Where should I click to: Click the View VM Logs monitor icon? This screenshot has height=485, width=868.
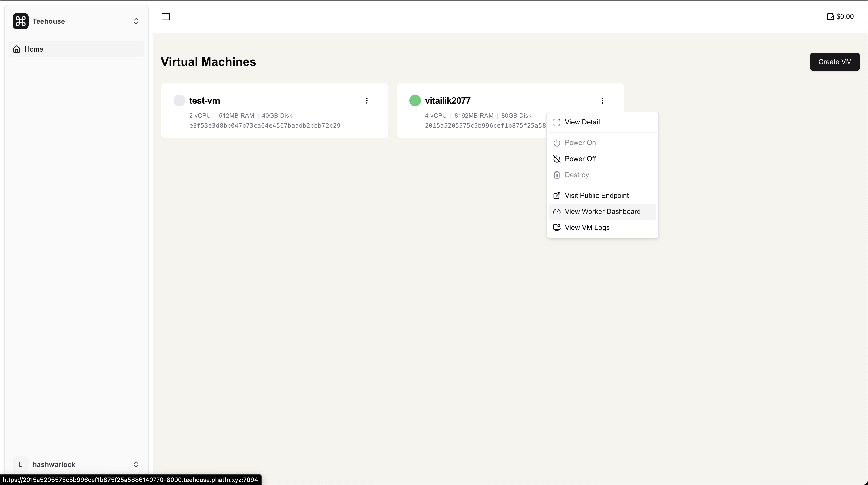[x=557, y=227]
